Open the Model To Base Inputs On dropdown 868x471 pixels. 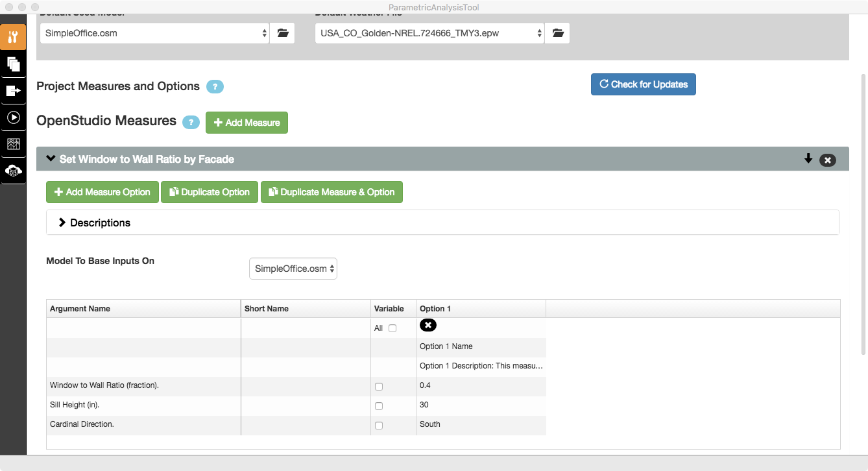tap(293, 268)
